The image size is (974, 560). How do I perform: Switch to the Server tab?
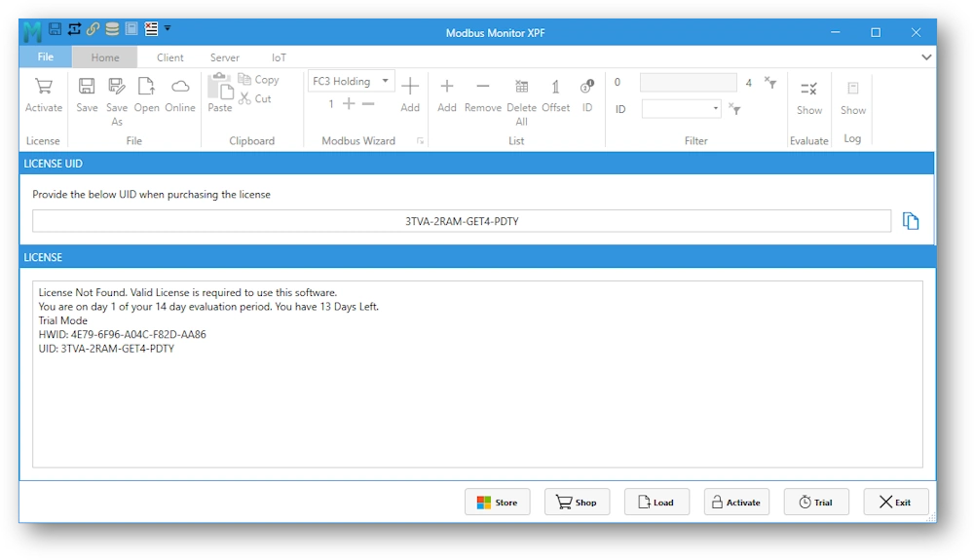point(224,57)
